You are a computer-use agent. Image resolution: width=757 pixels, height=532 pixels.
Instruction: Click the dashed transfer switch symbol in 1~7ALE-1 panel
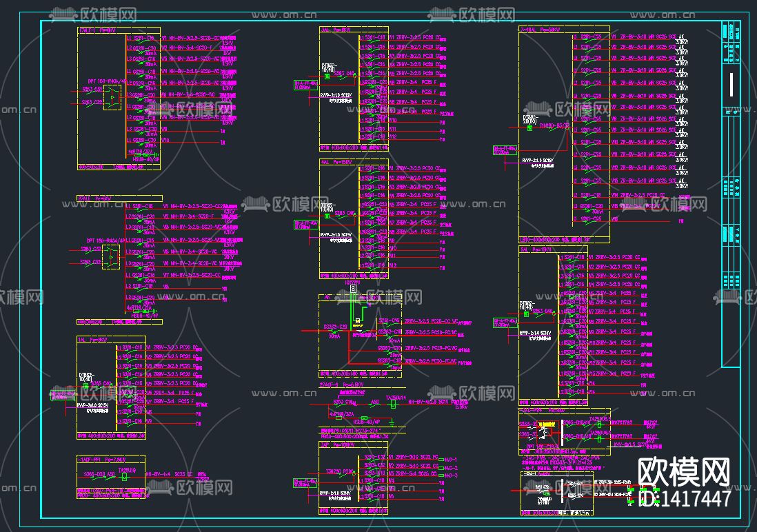[112, 98]
